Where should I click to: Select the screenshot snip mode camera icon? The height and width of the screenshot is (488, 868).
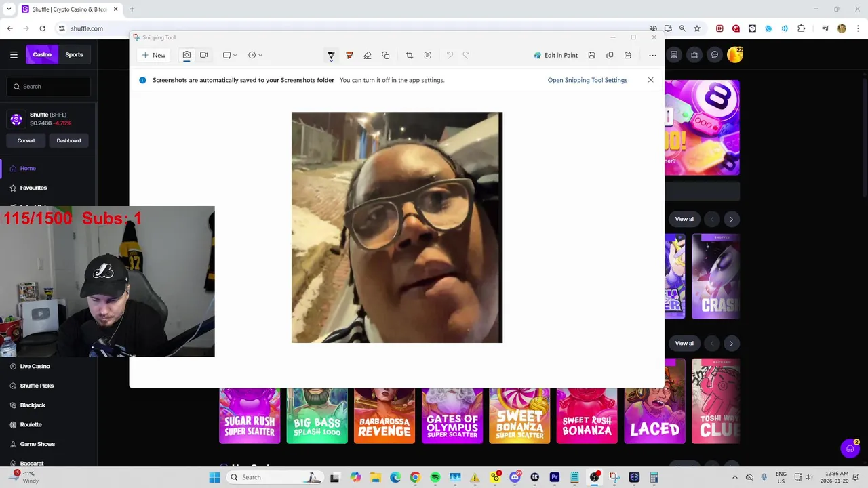click(x=186, y=55)
